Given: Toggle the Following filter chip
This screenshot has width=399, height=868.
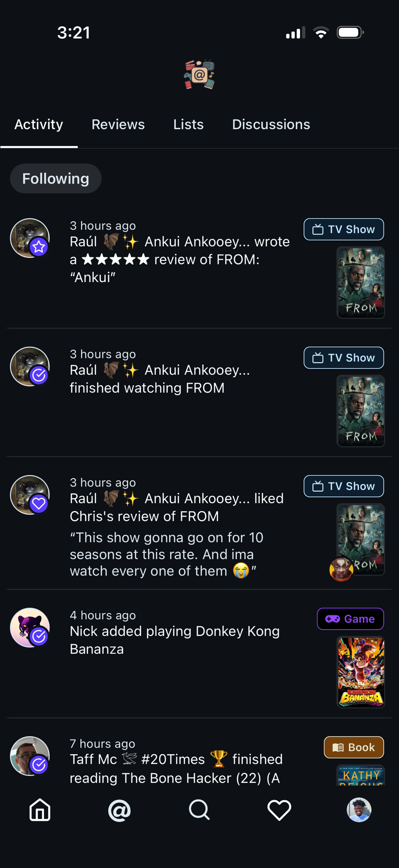Looking at the screenshot, I should coord(56,178).
